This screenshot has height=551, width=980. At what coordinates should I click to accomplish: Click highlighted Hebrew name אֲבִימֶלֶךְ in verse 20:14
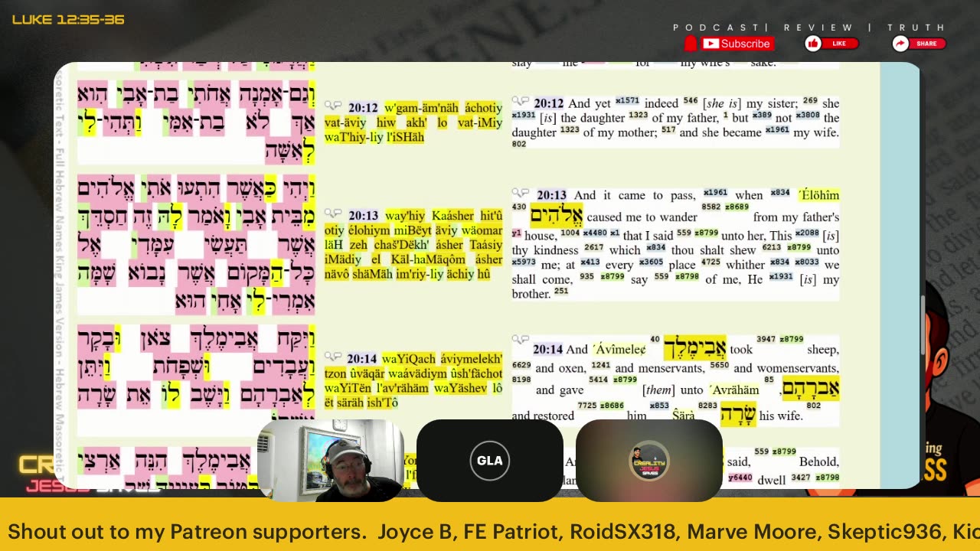(694, 347)
